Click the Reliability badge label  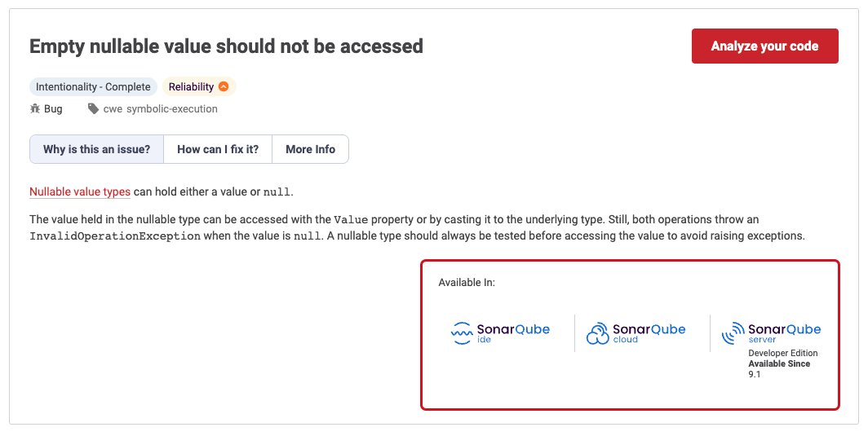(x=191, y=87)
